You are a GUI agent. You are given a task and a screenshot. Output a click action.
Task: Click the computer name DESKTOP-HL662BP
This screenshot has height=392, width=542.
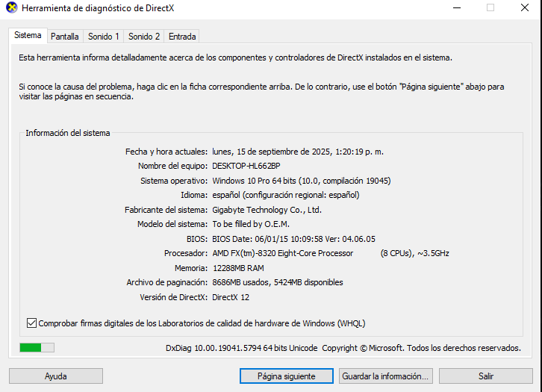point(246,166)
